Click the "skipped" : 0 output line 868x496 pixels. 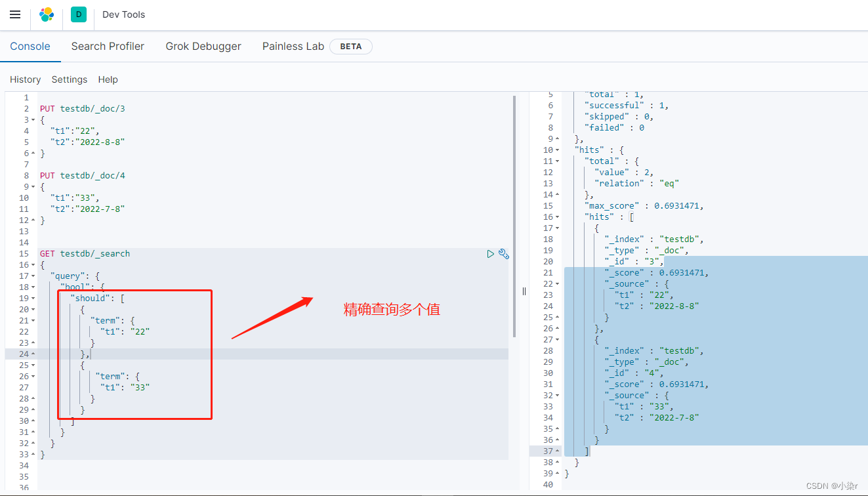click(619, 117)
